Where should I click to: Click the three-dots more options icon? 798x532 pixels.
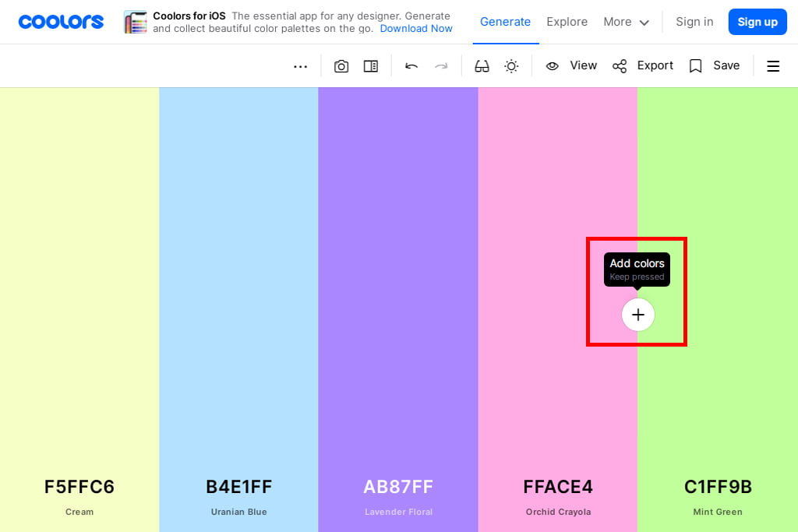pyautogui.click(x=300, y=66)
